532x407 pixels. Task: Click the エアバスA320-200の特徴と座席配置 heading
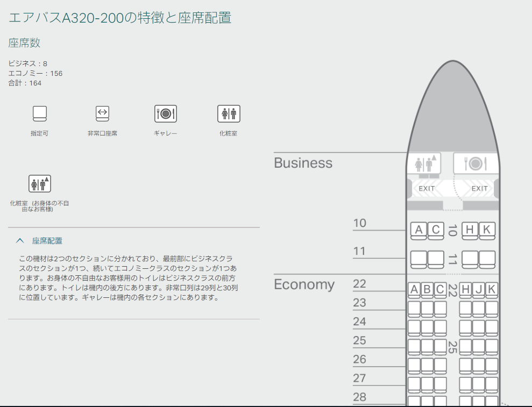(120, 18)
